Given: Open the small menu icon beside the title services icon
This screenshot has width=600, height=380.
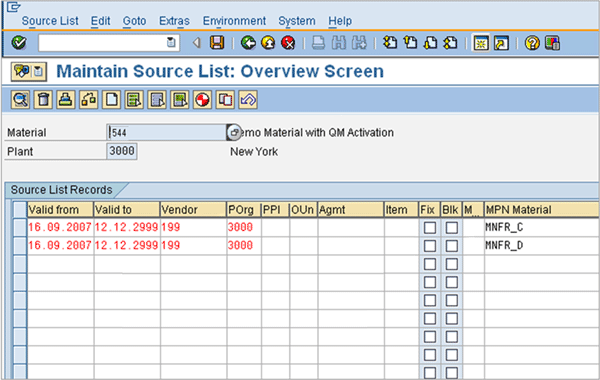Looking at the screenshot, I should (39, 72).
